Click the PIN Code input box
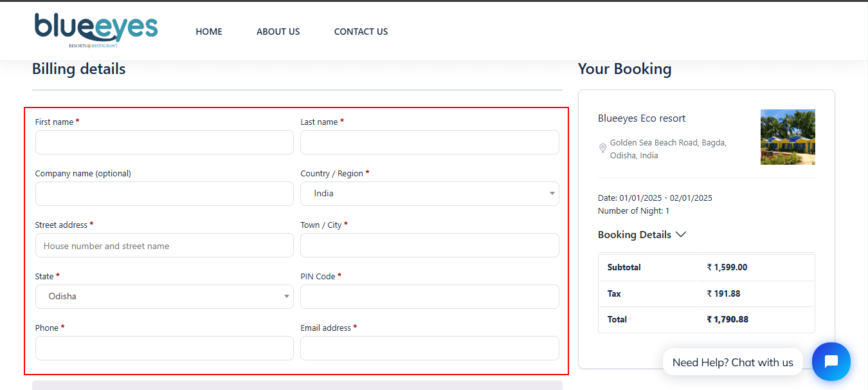 [429, 297]
